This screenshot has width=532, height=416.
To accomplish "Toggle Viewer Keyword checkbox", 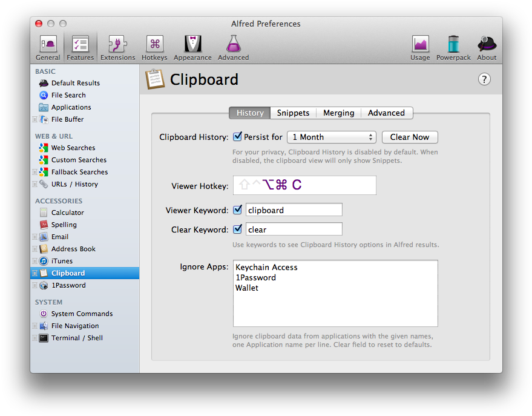I will coord(237,210).
